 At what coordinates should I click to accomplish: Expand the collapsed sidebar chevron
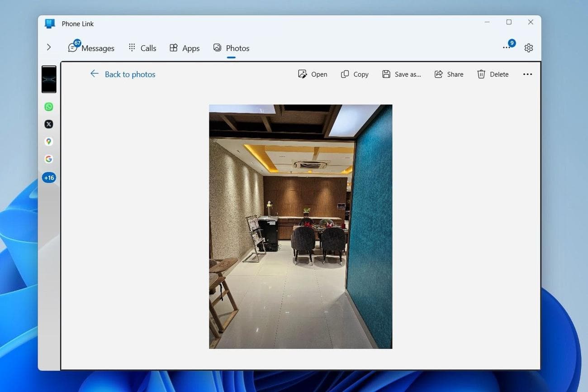(49, 47)
